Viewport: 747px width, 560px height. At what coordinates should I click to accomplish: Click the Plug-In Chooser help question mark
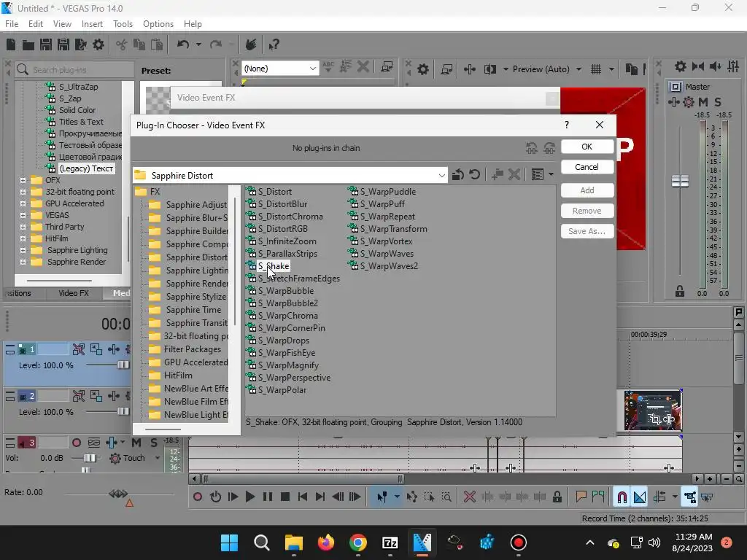coord(566,125)
